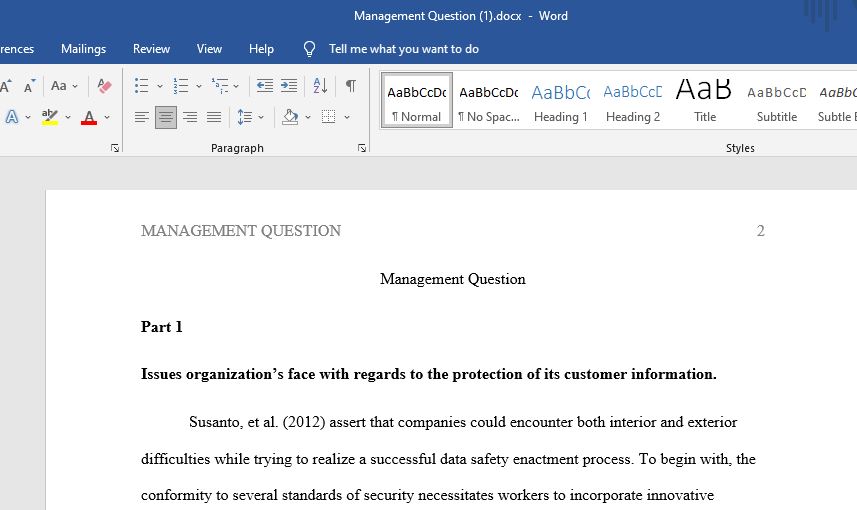857x510 pixels.
Task: Click the Susanto, et al. (2012) citation
Action: click(257, 422)
